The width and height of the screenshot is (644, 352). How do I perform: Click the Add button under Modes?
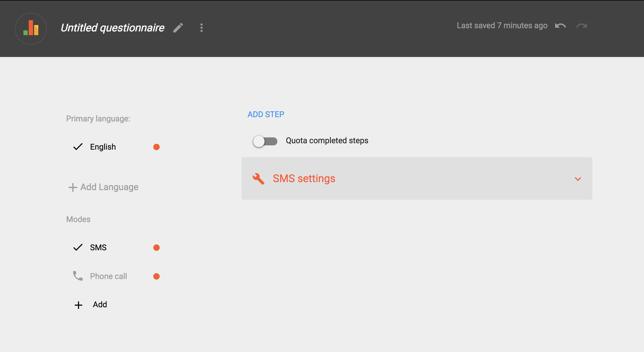pyautogui.click(x=100, y=304)
